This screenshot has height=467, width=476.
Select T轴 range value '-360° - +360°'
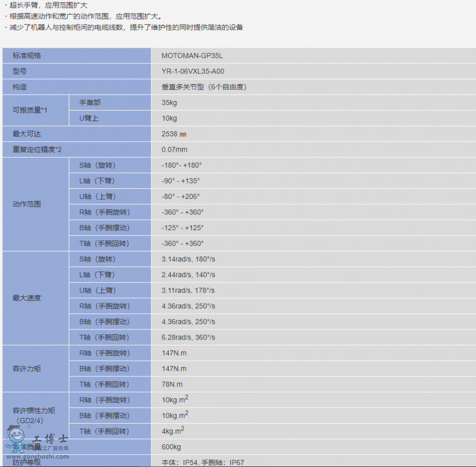pos(182,243)
